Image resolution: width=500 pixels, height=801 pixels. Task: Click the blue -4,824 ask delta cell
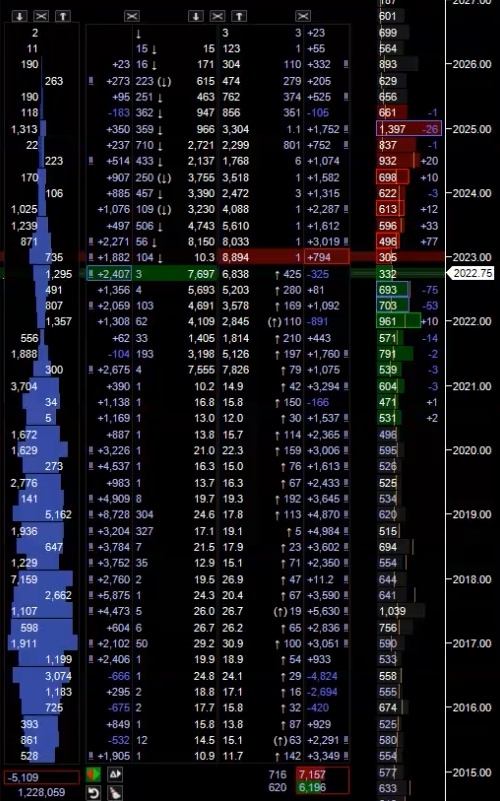pyautogui.click(x=322, y=676)
